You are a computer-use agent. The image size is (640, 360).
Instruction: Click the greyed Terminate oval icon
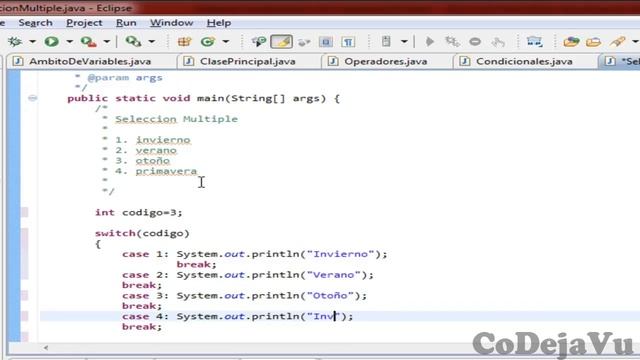pyautogui.click(x=475, y=42)
